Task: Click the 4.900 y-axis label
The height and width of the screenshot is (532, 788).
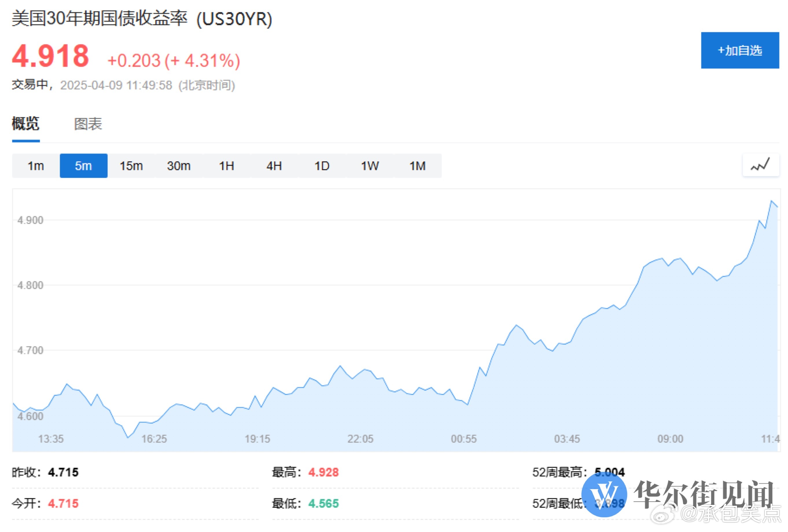Action: [30, 220]
